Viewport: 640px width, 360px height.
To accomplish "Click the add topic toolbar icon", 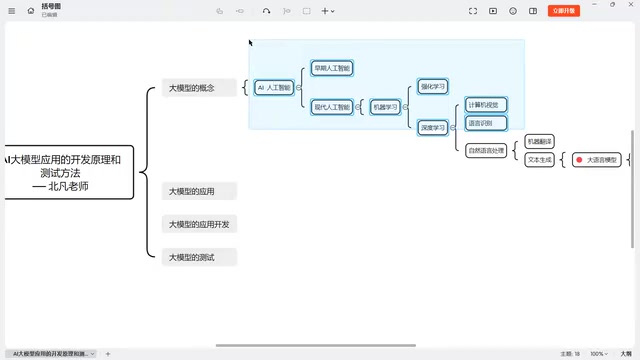I will pos(220,11).
